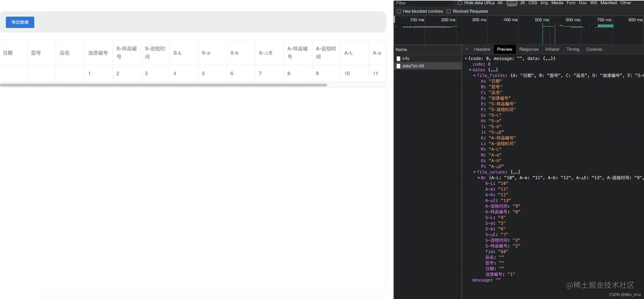Click the A-样品编号 column header
644x299 pixels.
[x=298, y=53]
